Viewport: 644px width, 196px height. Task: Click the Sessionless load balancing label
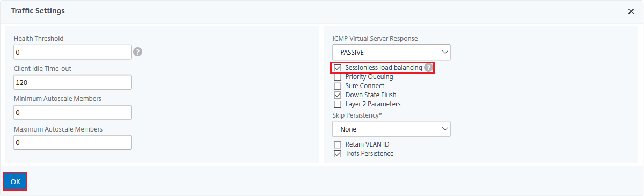coord(383,68)
